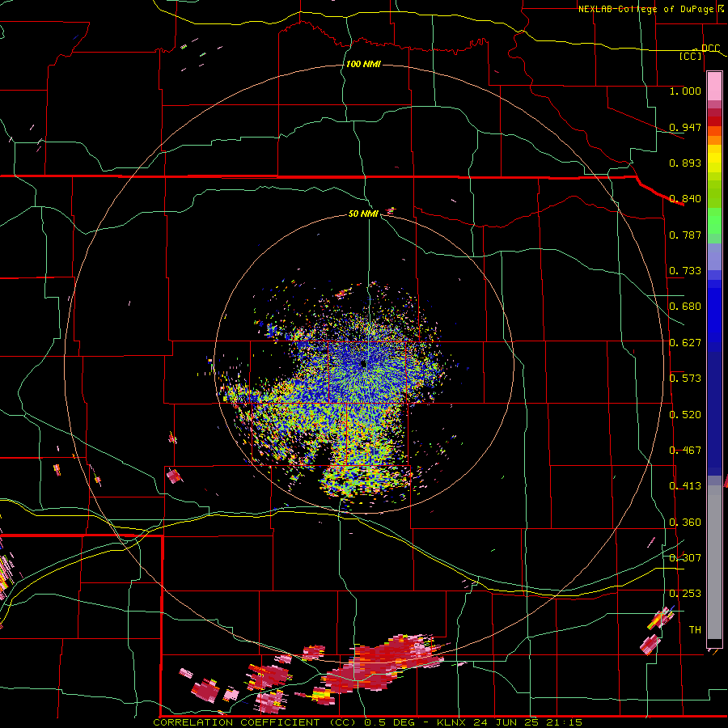Select the 0.413 scale value
This screenshot has height=728, width=728.
click(x=685, y=486)
